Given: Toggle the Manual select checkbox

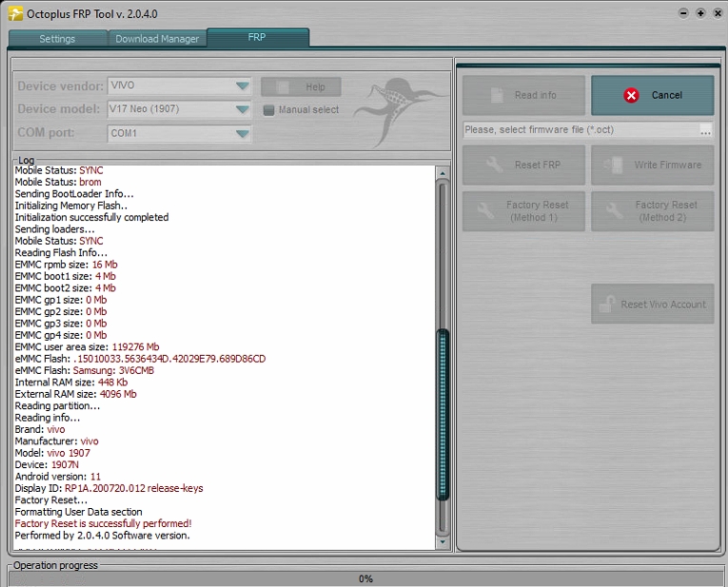Looking at the screenshot, I should click(x=268, y=110).
